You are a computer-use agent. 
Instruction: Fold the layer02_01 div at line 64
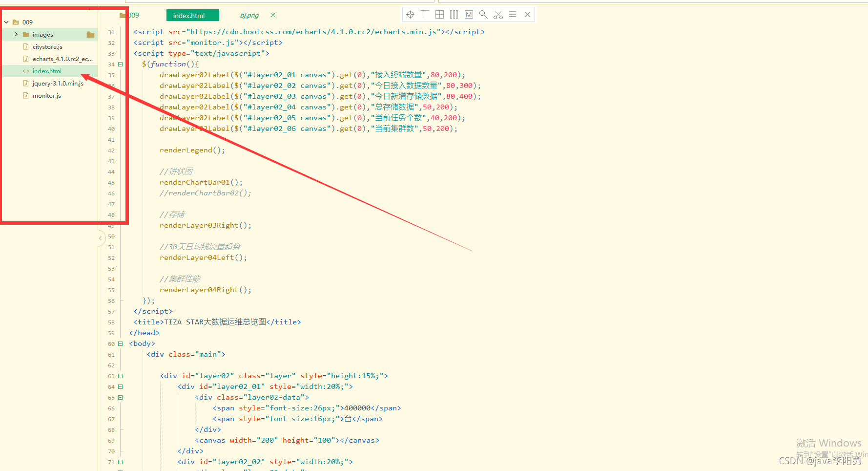pos(121,386)
